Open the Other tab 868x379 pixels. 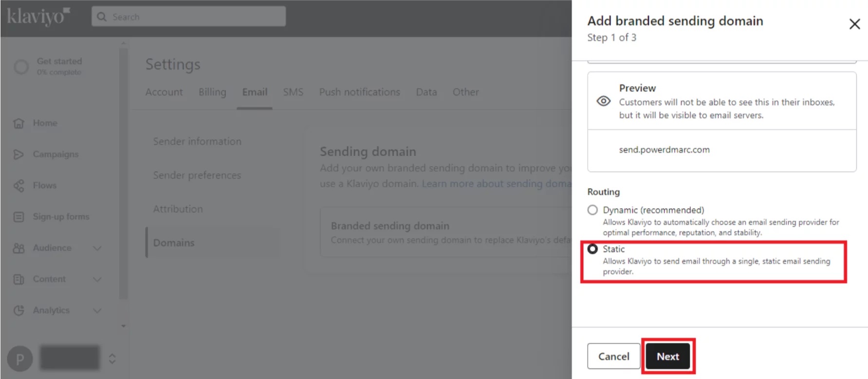(466, 92)
